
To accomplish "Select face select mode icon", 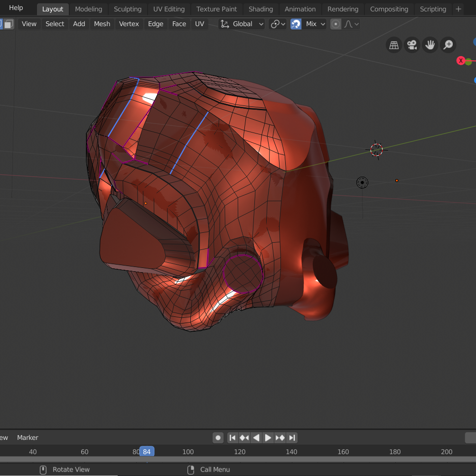I will point(9,24).
